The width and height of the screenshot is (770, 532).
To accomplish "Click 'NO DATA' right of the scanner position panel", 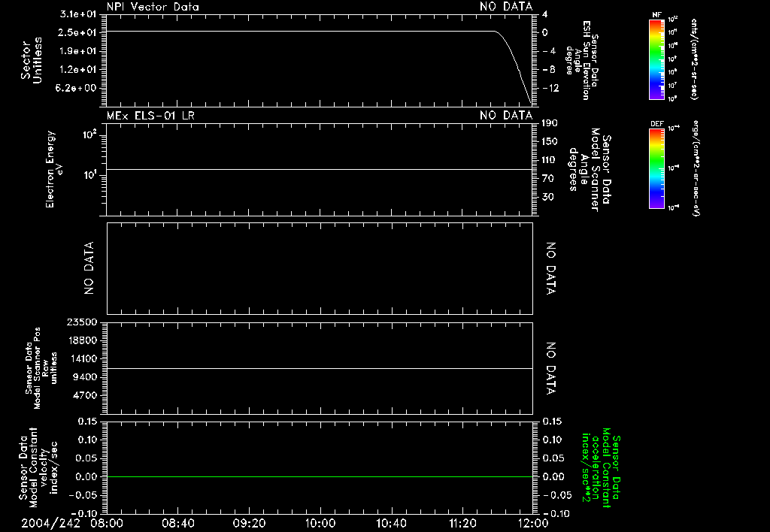I will 551,369.
